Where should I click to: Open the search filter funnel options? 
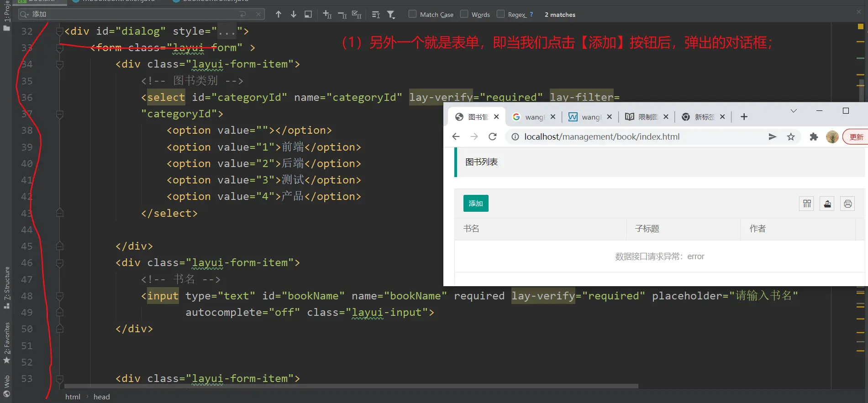pos(391,15)
